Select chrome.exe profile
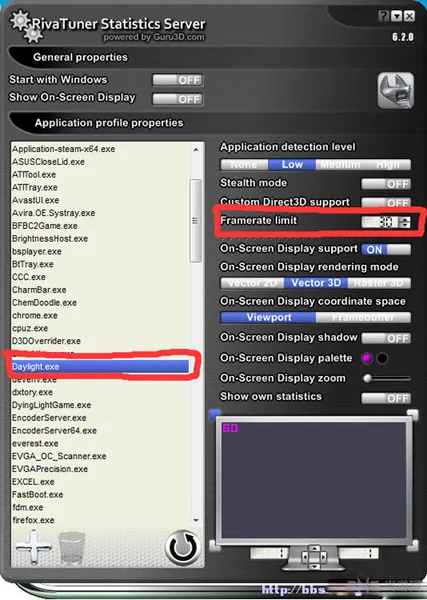This screenshot has height=600, width=427. click(35, 316)
